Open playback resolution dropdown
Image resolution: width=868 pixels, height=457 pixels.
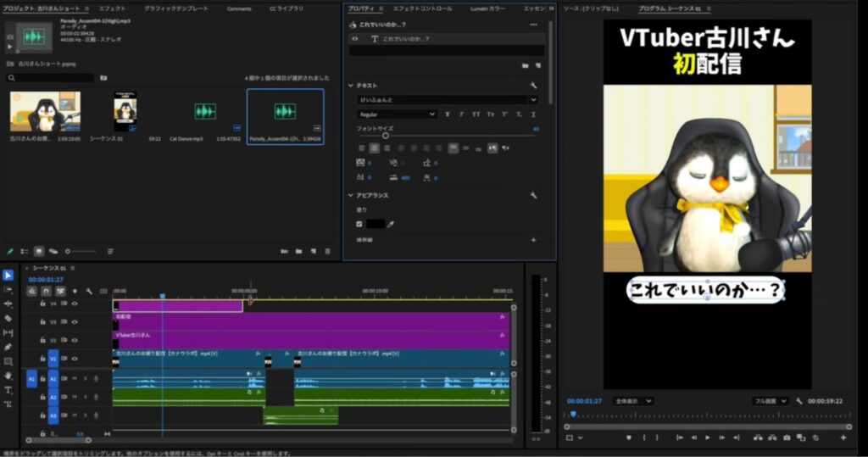770,400
